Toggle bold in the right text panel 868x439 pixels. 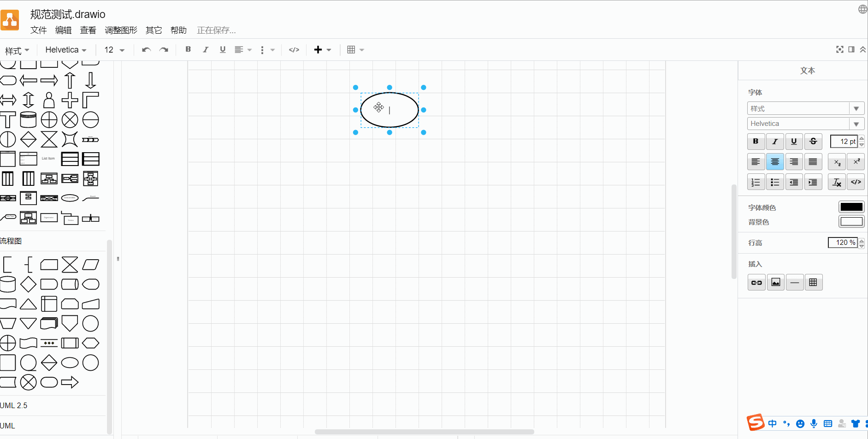pos(756,142)
